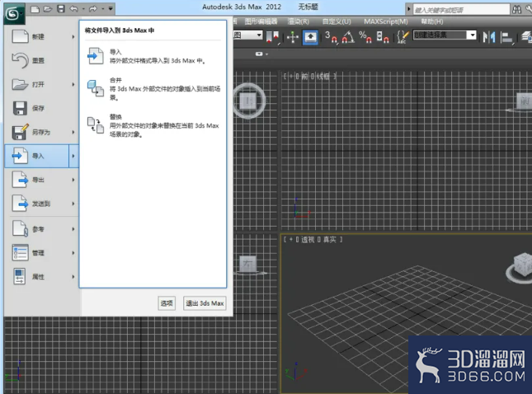Select 新建 (New) in application menu
This screenshot has height=394, width=532.
(x=36, y=36)
